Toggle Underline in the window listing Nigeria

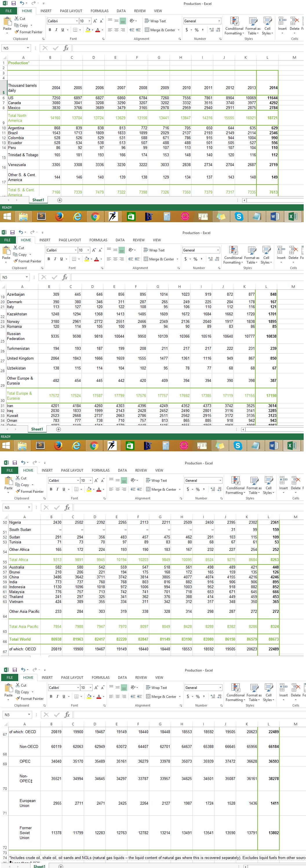[x=64, y=489]
